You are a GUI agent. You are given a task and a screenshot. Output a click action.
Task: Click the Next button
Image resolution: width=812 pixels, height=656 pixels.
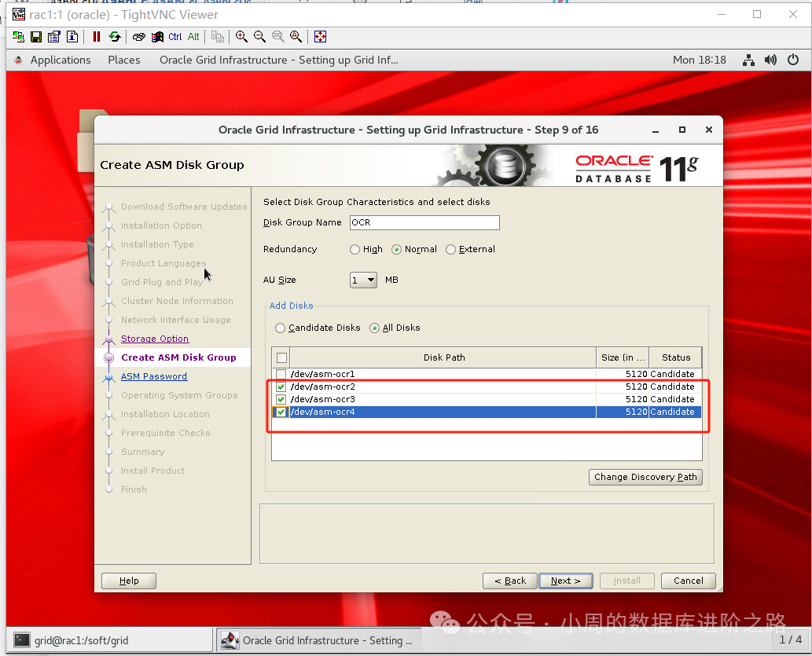[x=565, y=581]
